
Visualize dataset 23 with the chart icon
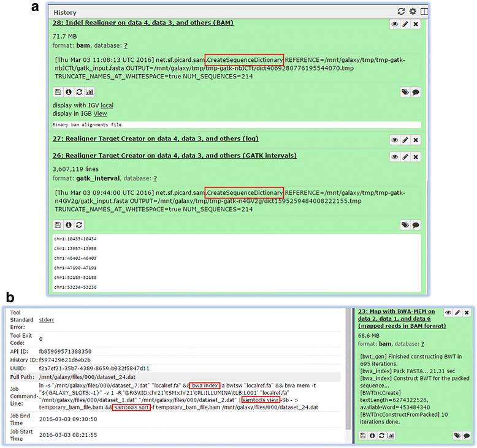[x=391, y=436]
